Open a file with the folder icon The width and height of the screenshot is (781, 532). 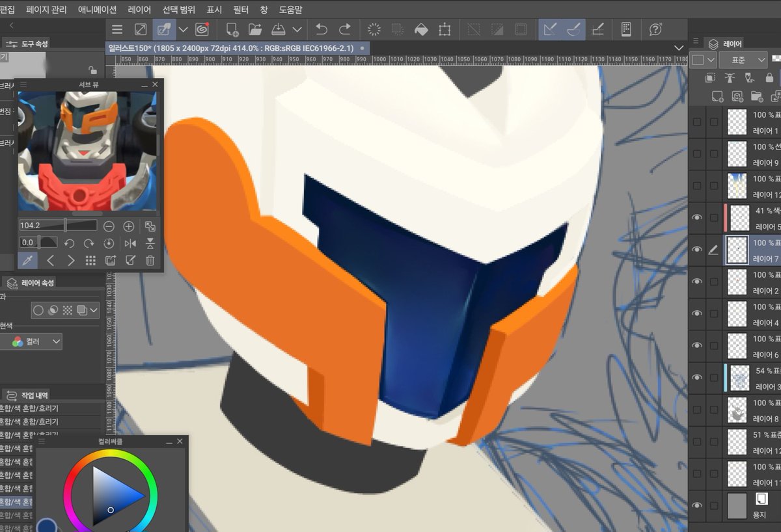255,29
